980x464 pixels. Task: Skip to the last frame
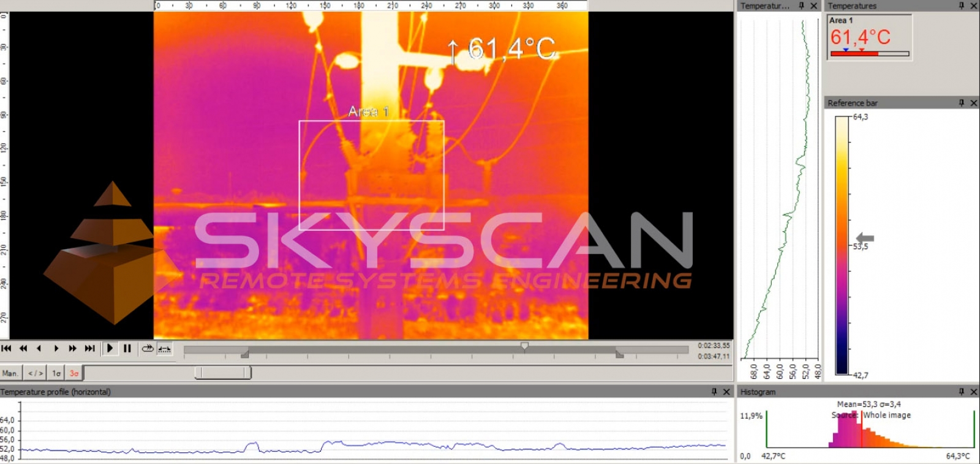pos(90,348)
